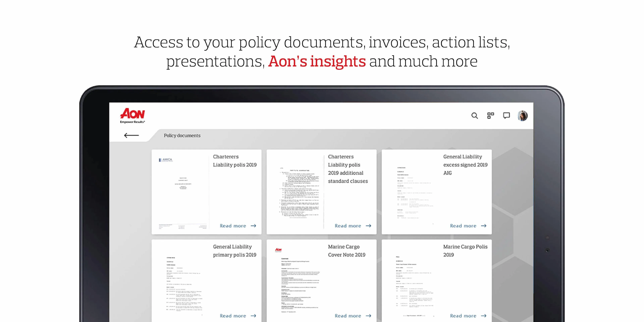
Task: Click the Aon Empower Results logo
Action: (x=132, y=116)
